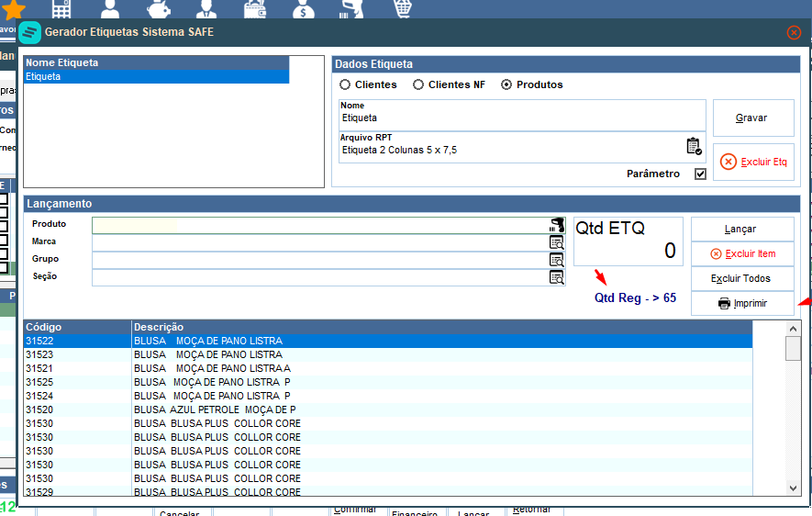Click the list scrollbar down arrow
The width and height of the screenshot is (812, 516).
793,488
